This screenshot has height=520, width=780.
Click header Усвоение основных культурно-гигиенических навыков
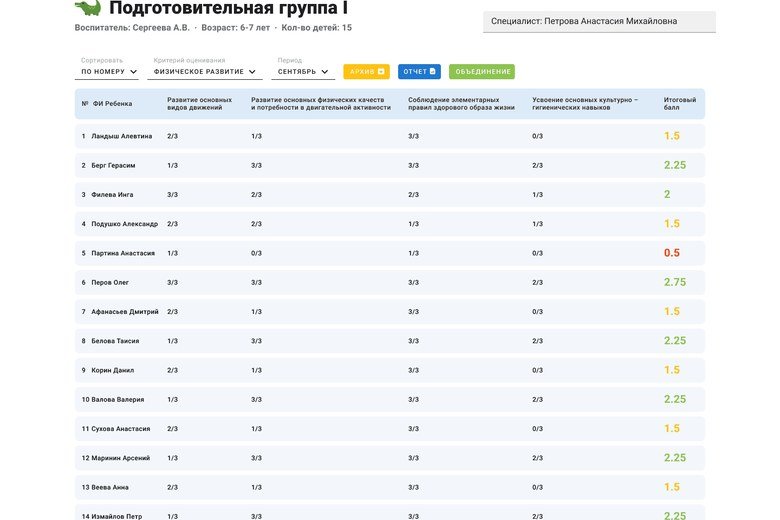click(585, 104)
